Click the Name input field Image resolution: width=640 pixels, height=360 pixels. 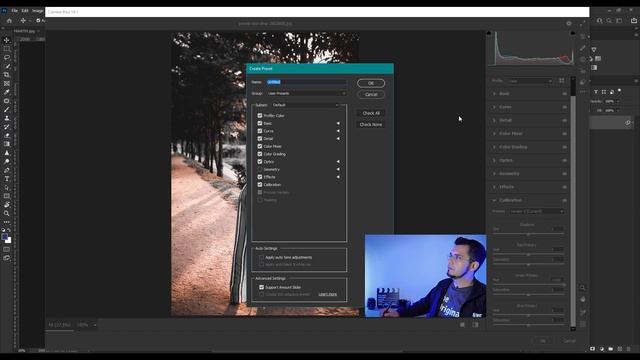point(307,82)
